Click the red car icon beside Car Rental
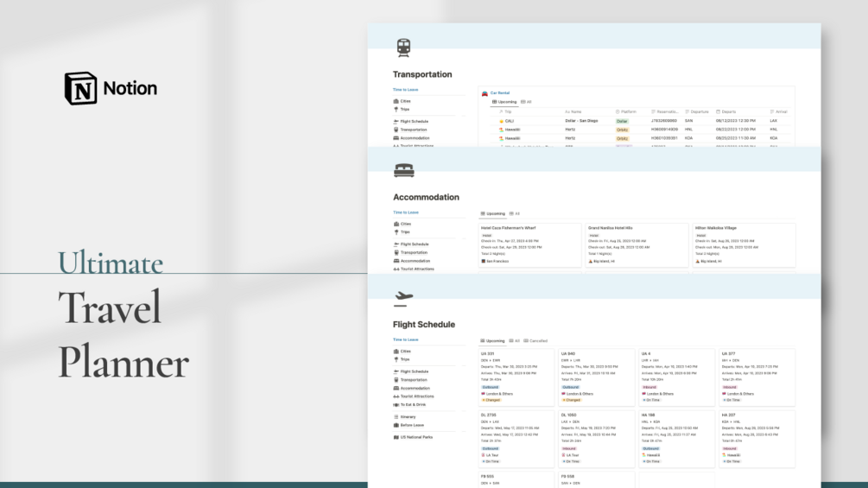The height and width of the screenshot is (488, 868). 485,93
